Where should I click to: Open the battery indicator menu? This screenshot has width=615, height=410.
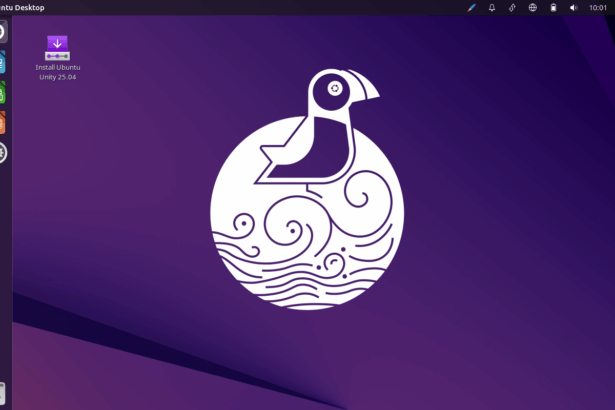553,7
